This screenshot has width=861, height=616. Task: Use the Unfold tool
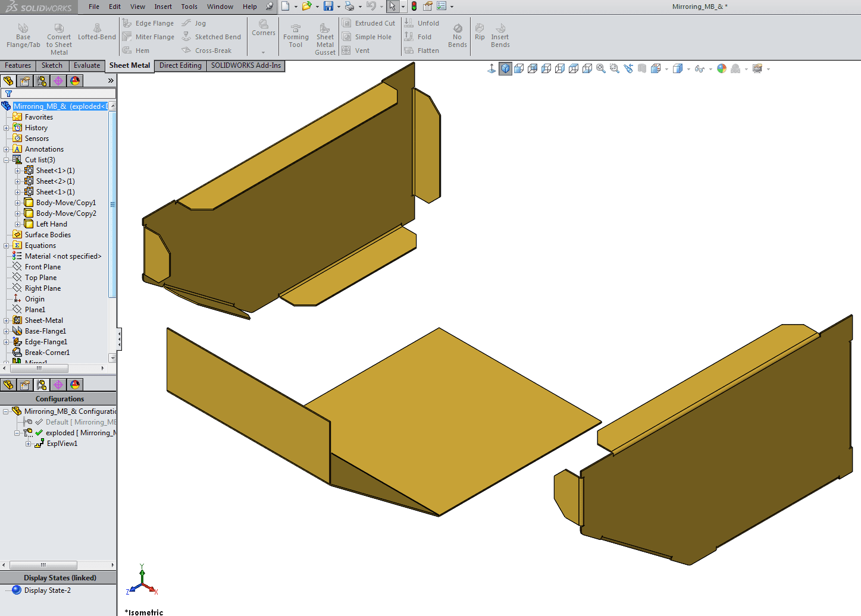click(x=422, y=23)
